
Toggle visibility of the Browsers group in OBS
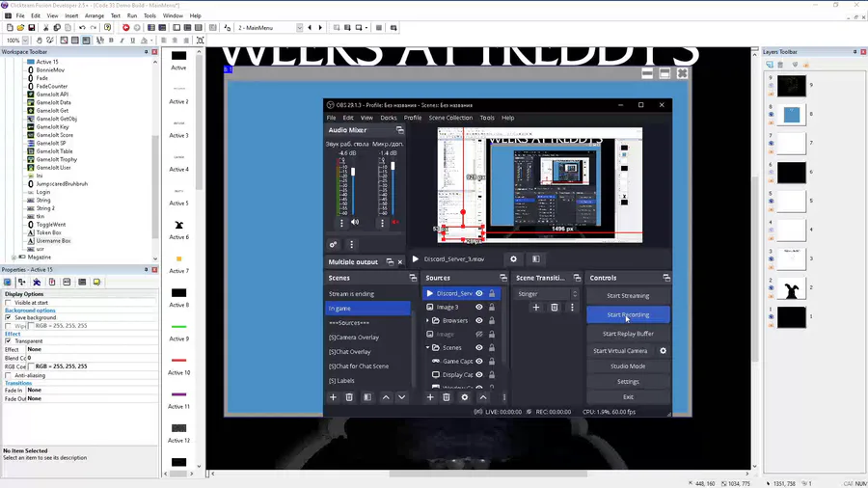[479, 320]
